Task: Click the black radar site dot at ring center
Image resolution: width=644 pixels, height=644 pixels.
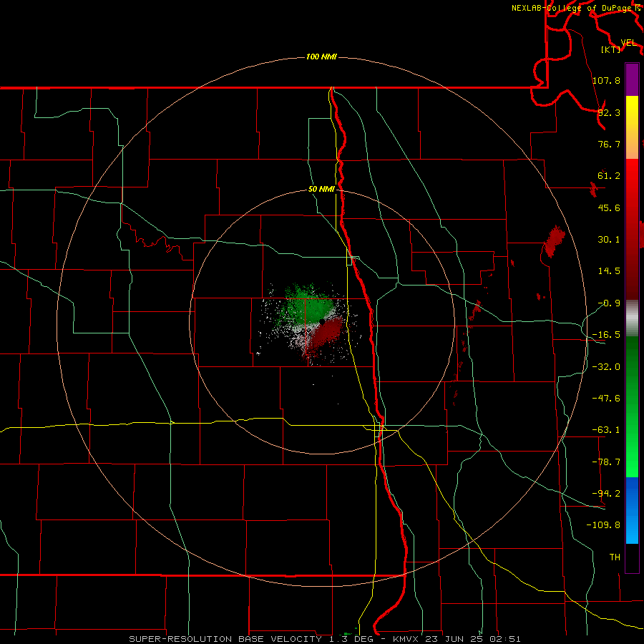Action: 321,321
